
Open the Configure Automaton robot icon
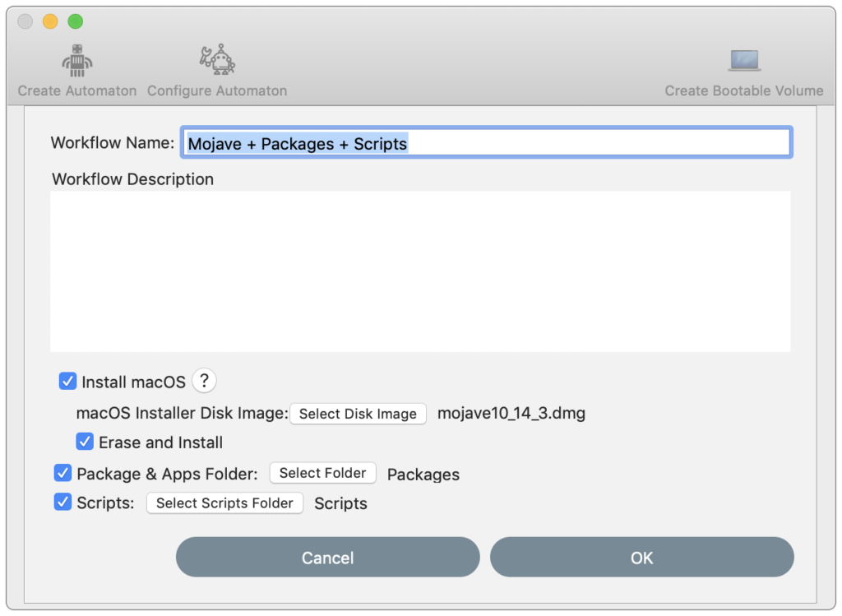point(217,59)
